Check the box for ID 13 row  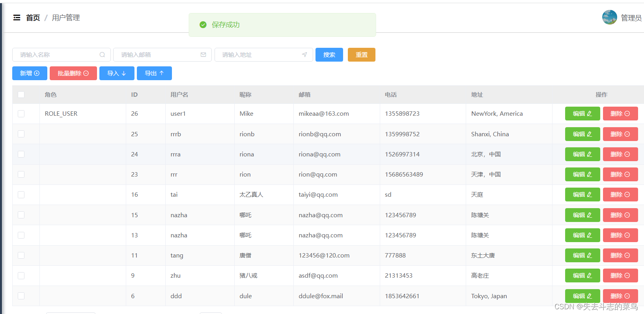pyautogui.click(x=21, y=235)
